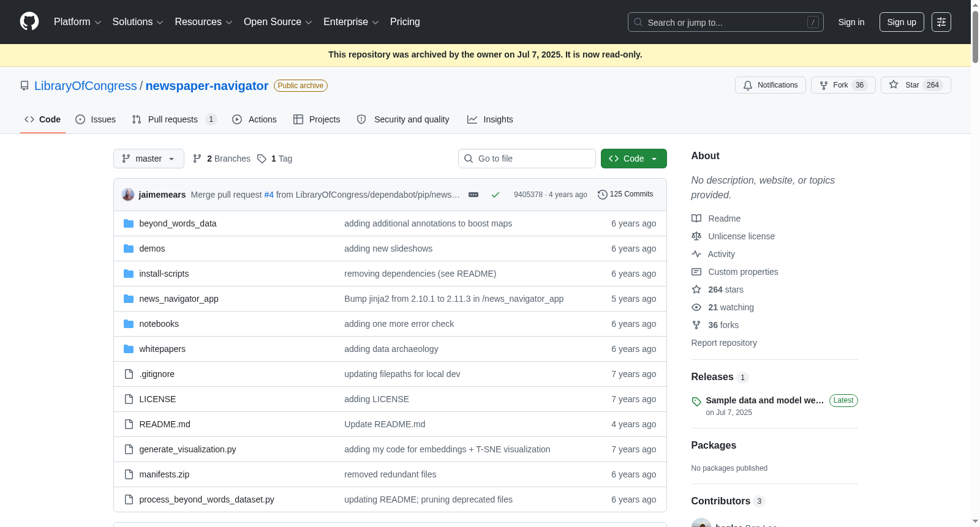This screenshot has height=527, width=980.
Task: View the 2 Branches link
Action: pyautogui.click(x=222, y=159)
